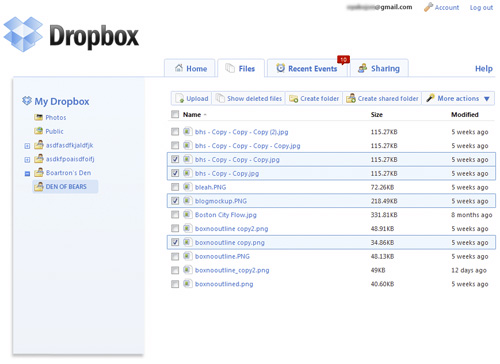Sort by the Modified column header
Image resolution: width=500 pixels, height=364 pixels.
tap(465, 115)
